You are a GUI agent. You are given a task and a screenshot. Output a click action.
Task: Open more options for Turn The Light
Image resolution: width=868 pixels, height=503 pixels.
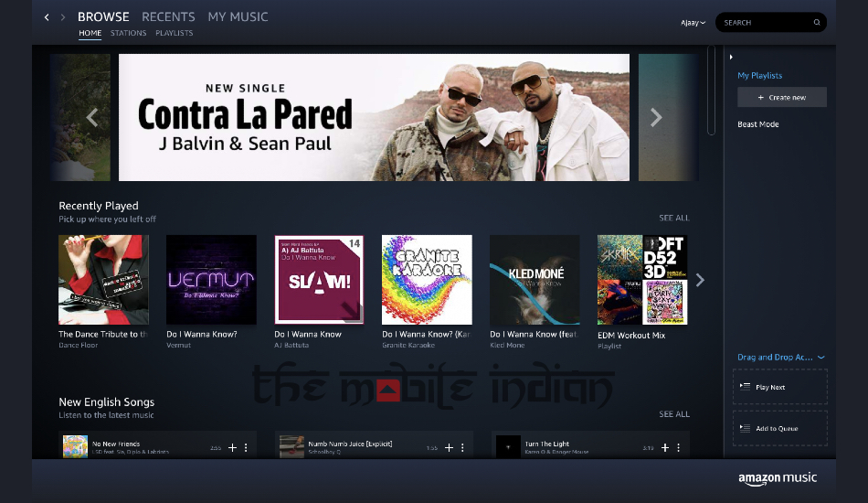678,447
